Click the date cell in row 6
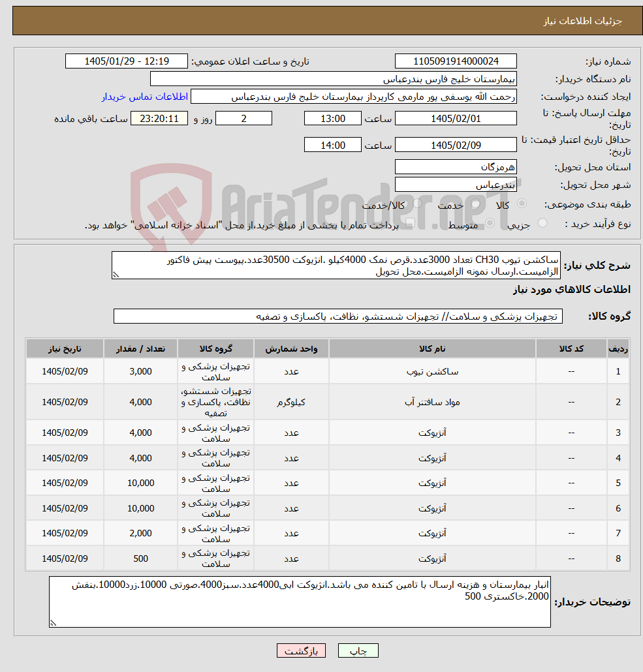Viewport: 643px width, 672px height. point(65,508)
